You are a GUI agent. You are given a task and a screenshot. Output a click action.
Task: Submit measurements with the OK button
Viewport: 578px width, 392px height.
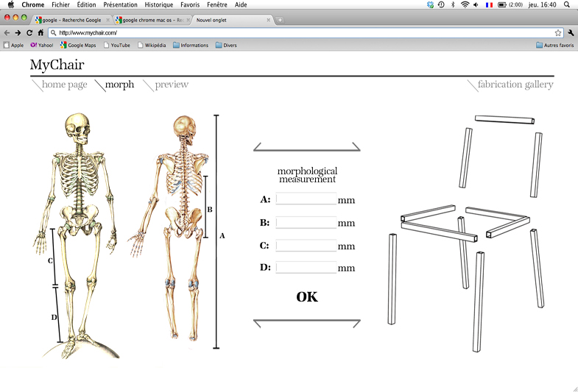(307, 296)
